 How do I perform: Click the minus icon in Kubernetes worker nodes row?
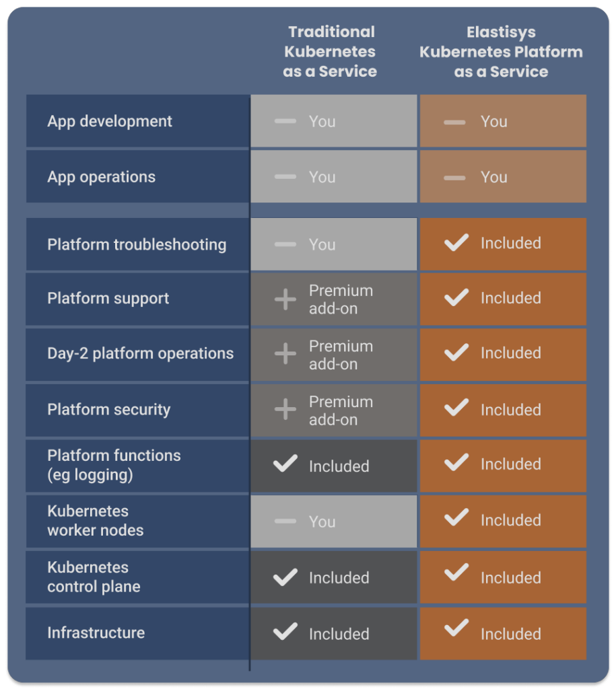285,521
